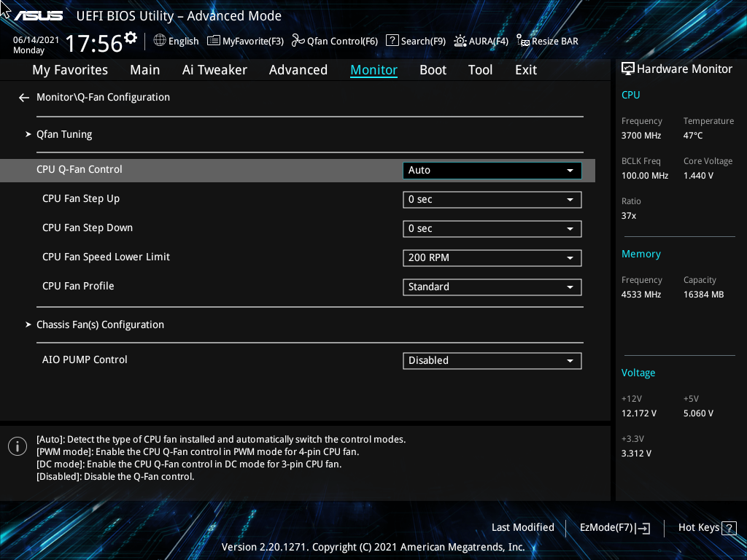747x560 pixels.
Task: Expand Chassis Fan(s) Configuration submenu
Action: click(x=100, y=324)
